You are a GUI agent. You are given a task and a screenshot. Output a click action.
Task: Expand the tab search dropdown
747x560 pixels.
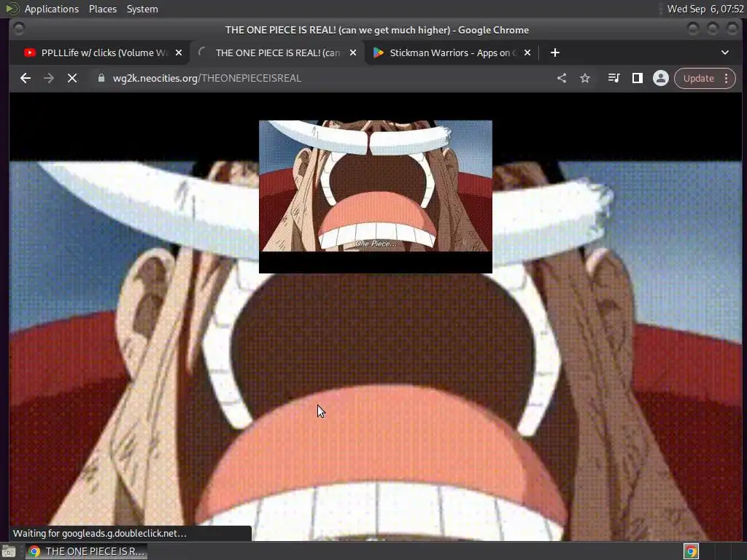click(725, 52)
